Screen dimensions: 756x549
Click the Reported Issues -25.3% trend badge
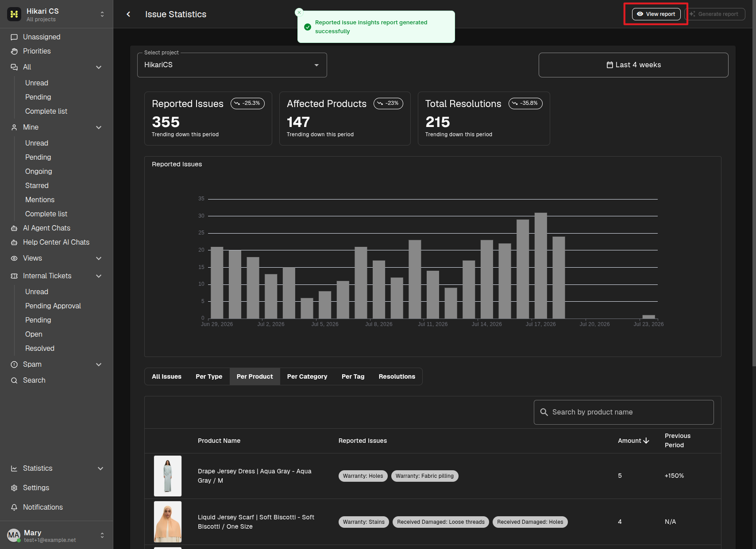pyautogui.click(x=247, y=104)
